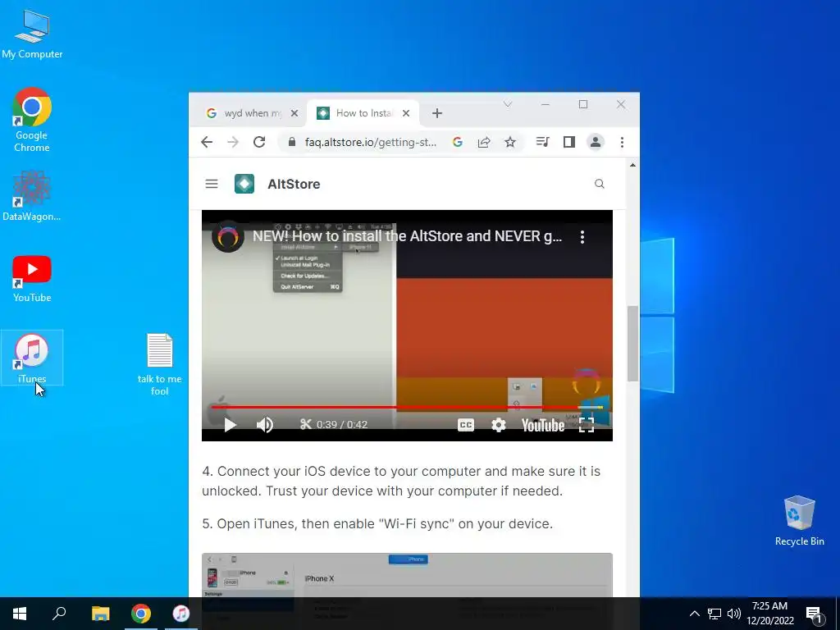The image size is (840, 630).
Task: Share this page icon in address bar
Action: 484,142
